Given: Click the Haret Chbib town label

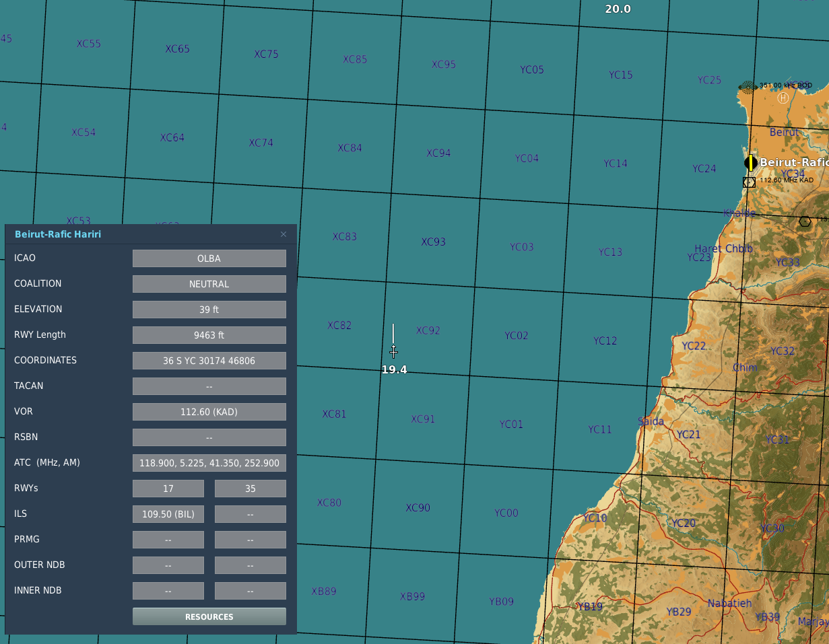Looking at the screenshot, I should [x=724, y=248].
